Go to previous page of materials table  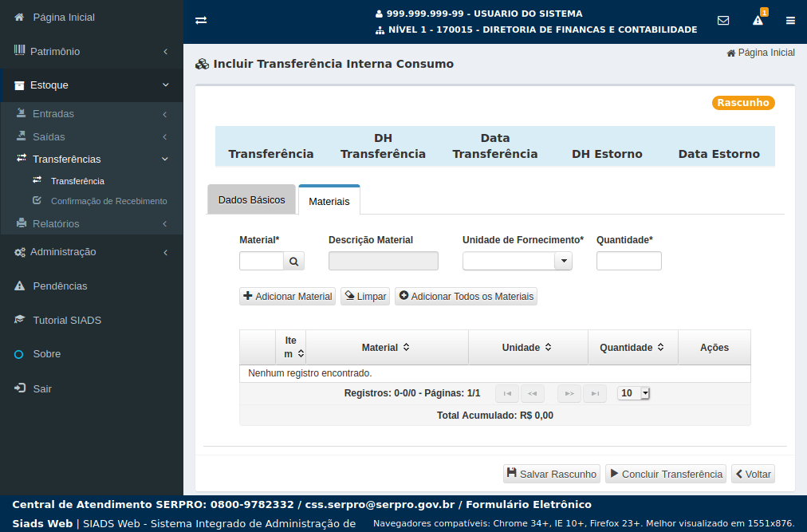coord(532,393)
